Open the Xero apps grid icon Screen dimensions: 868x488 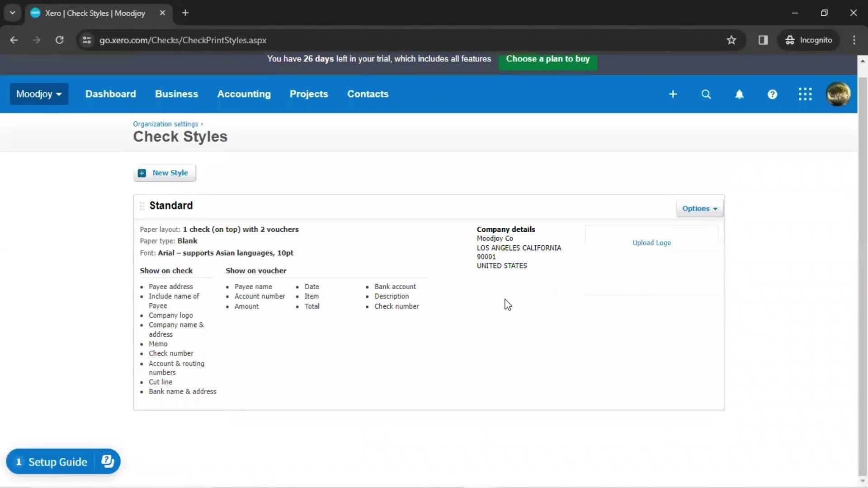[805, 94]
